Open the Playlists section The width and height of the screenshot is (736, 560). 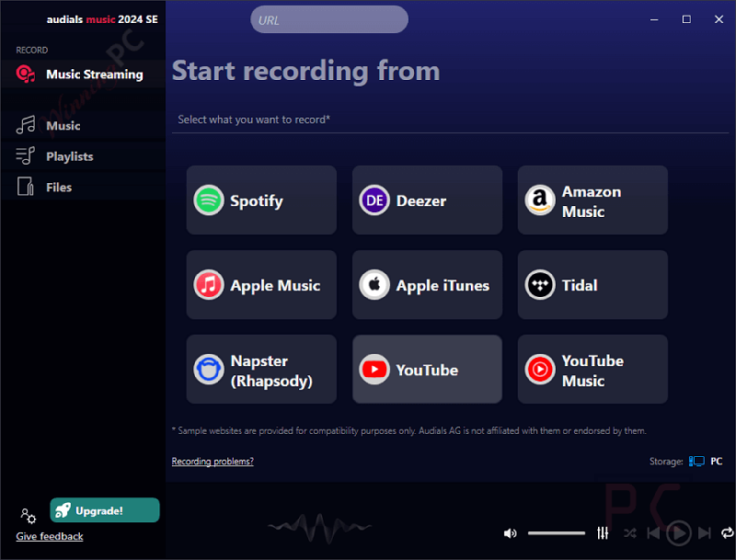[83, 156]
